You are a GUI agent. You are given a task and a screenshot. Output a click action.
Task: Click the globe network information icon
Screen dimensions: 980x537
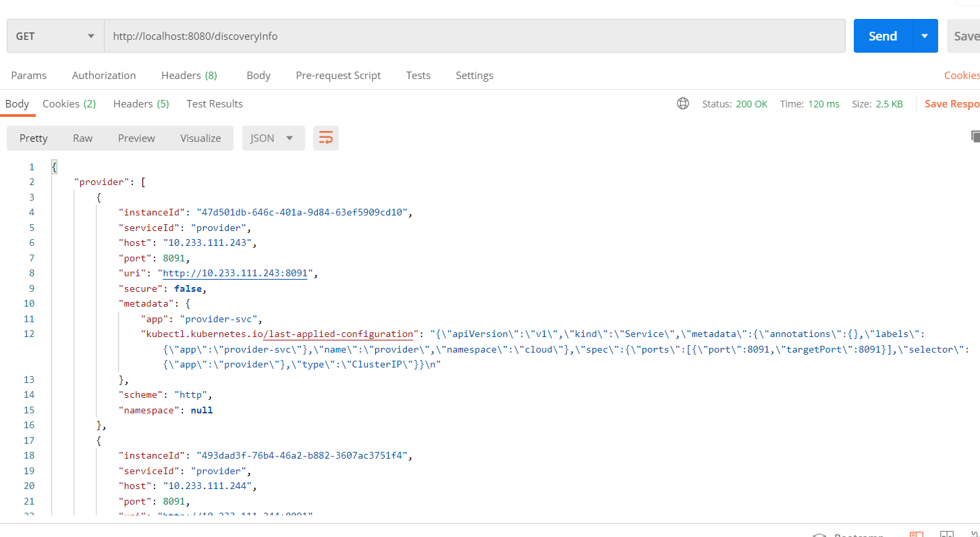pos(682,103)
